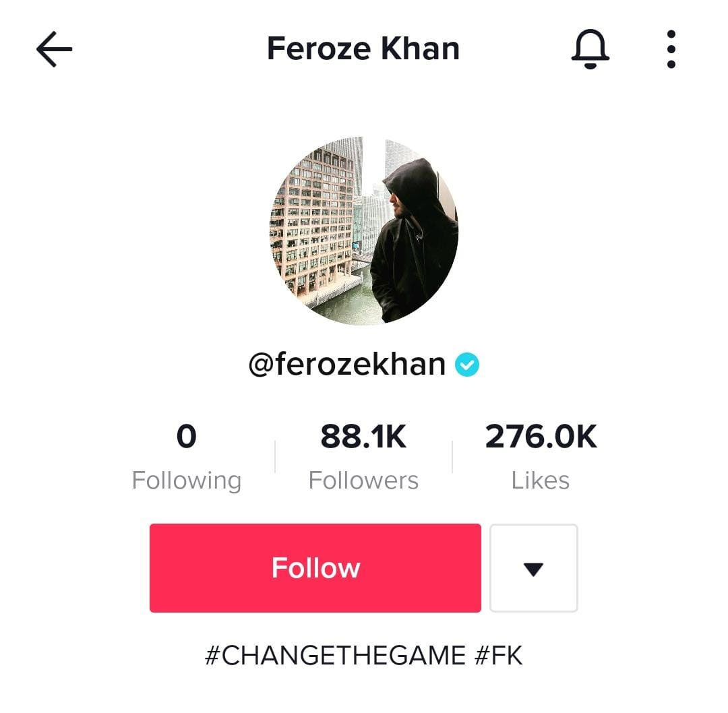This screenshot has height=713, width=728.
Task: Open the Followers list label
Action: pos(363,480)
